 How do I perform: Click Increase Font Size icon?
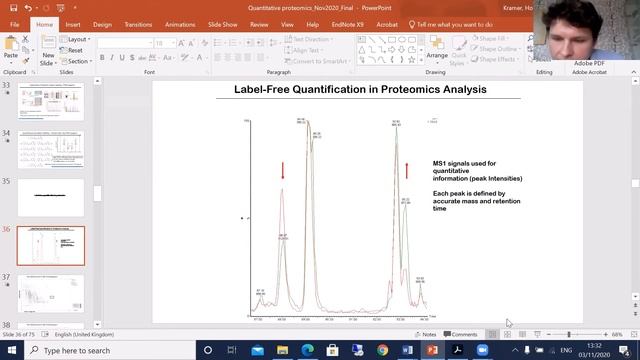tap(181, 43)
